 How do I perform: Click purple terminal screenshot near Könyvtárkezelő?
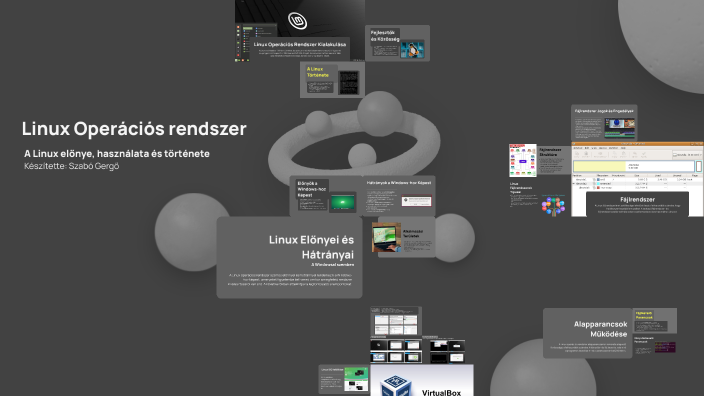click(x=665, y=347)
